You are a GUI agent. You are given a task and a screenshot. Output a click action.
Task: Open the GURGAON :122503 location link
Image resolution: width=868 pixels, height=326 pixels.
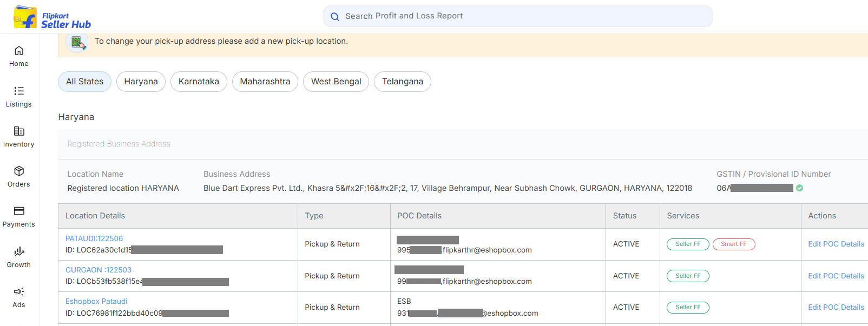98,270
